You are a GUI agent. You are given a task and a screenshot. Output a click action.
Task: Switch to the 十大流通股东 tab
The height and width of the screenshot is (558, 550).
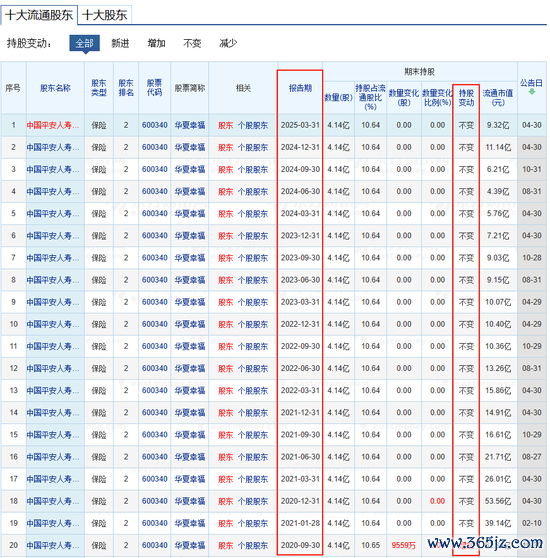pyautogui.click(x=39, y=15)
